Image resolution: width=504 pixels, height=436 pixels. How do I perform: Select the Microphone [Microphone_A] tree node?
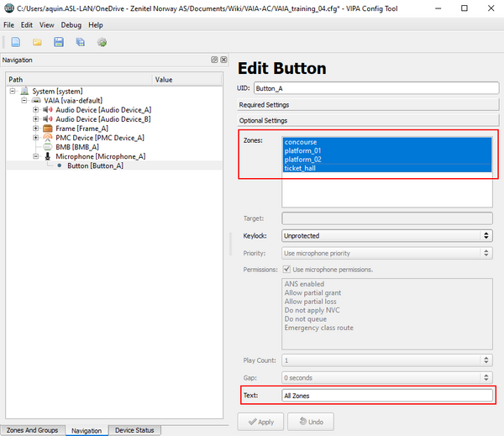(100, 156)
